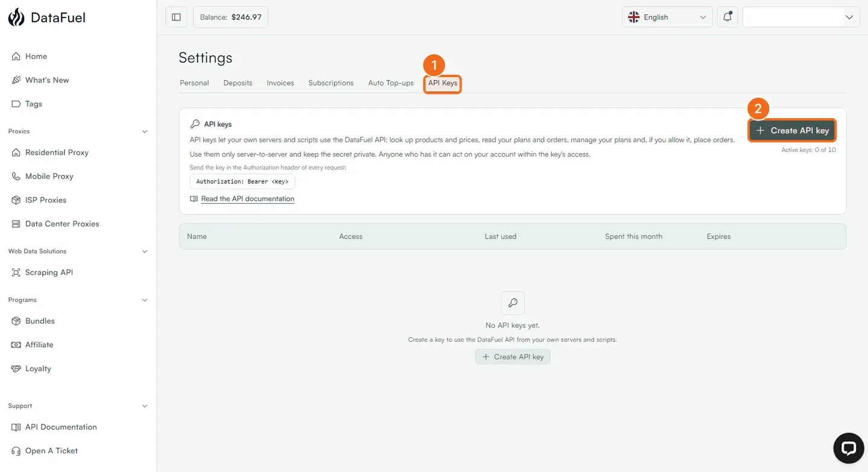Click the Loyalty handshake icon
The image size is (868, 472).
point(16,368)
